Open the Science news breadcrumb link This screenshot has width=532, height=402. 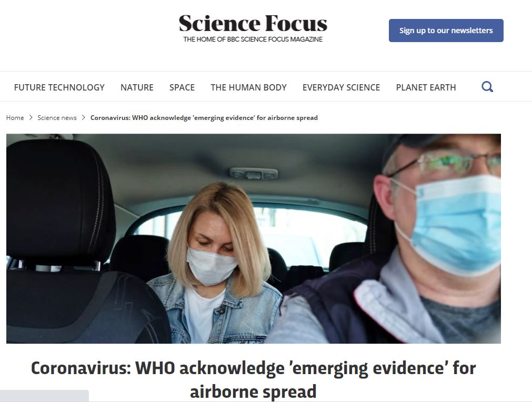(57, 118)
